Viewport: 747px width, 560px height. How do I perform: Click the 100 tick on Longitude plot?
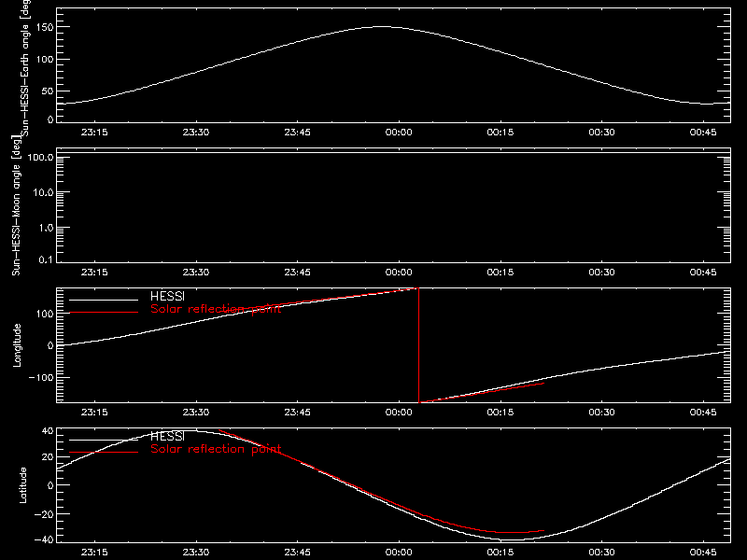pyautogui.click(x=46, y=314)
